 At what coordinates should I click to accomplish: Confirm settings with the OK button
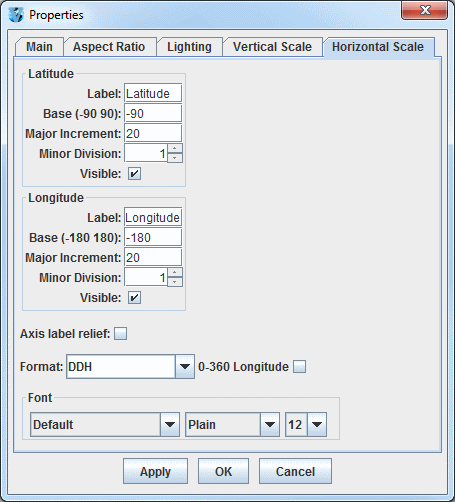click(x=223, y=471)
